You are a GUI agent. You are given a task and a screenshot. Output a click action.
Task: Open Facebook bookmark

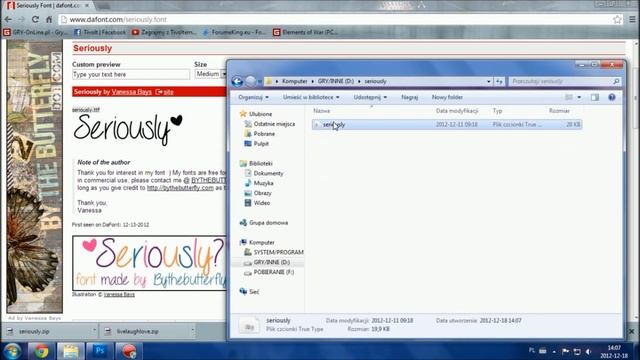tap(100, 32)
